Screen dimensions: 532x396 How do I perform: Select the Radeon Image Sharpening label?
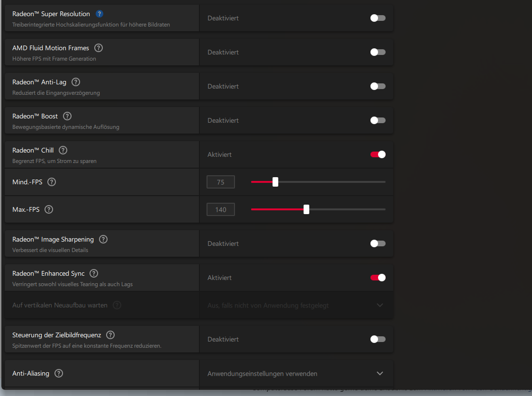(x=53, y=239)
